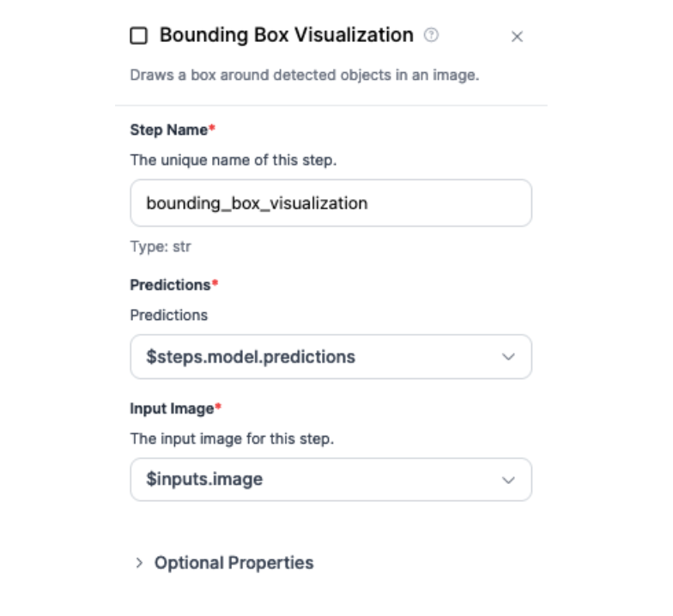Open the $steps.model.predictions dropdown
673x616 pixels.
(330, 357)
